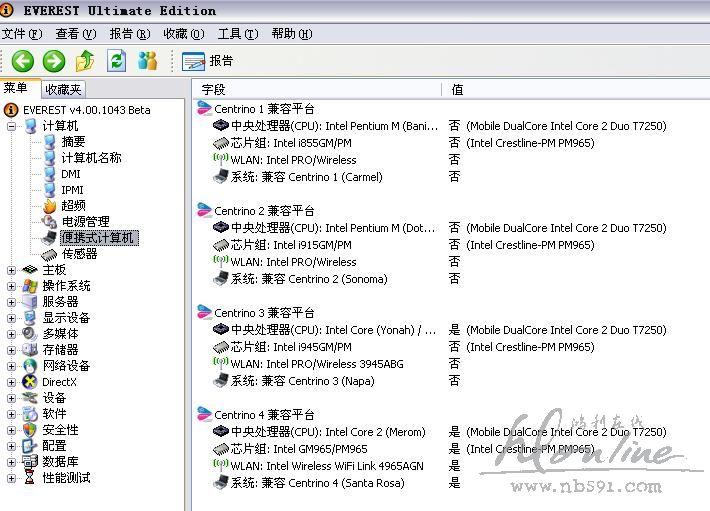Screen dimensions: 710x511
Task: Click the green Back arrow toolbar icon
Action: pyautogui.click(x=22, y=61)
